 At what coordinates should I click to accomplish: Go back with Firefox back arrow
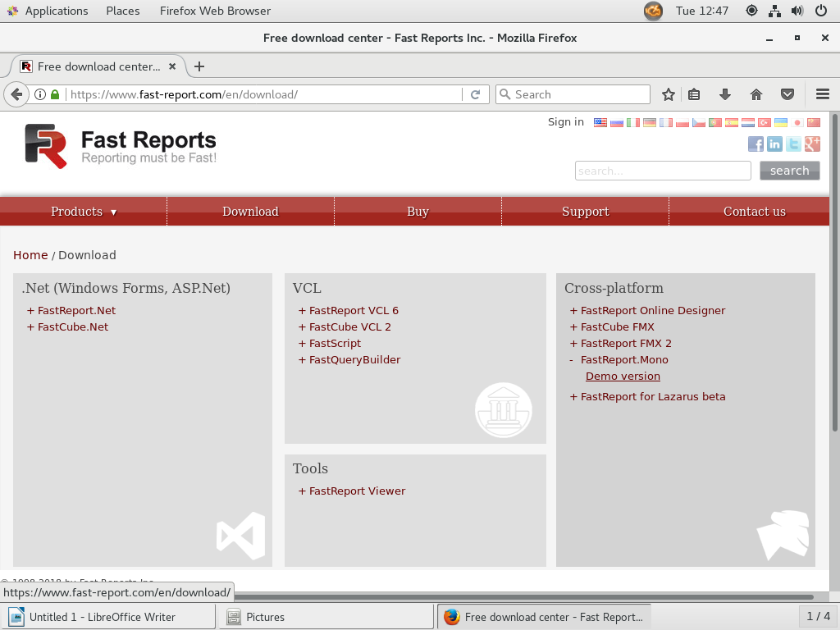pos(16,95)
